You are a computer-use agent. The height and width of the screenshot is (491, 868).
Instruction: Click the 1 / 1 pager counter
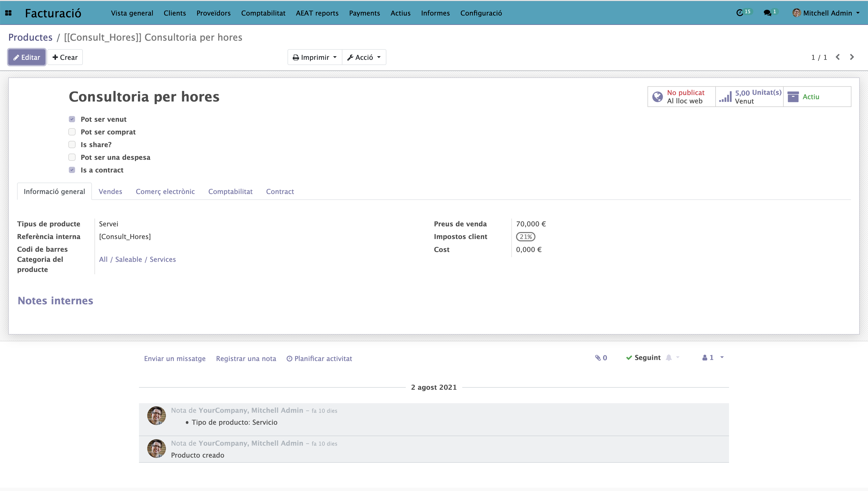click(819, 57)
